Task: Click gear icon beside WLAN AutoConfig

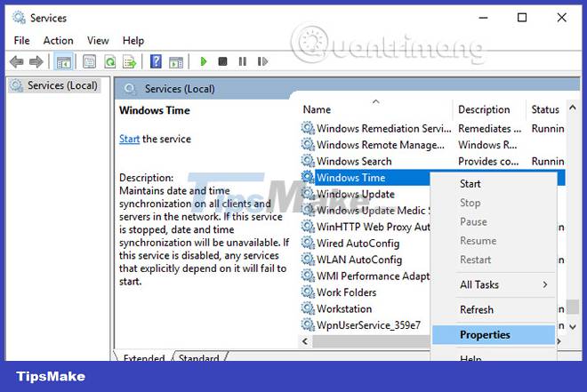Action: click(308, 260)
